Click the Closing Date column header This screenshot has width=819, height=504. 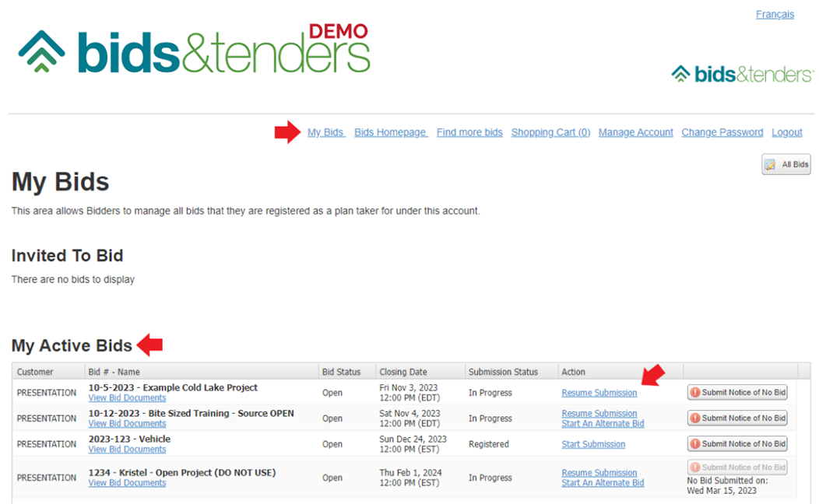click(403, 372)
